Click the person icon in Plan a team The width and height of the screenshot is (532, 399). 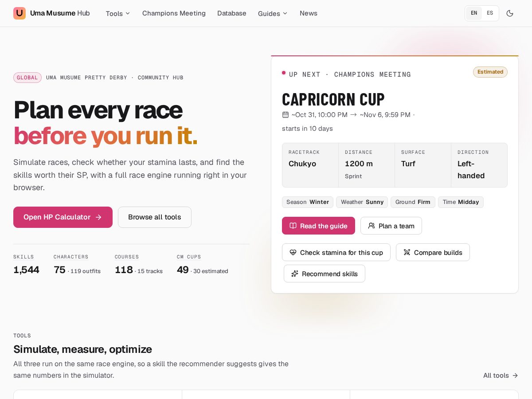[x=372, y=226]
